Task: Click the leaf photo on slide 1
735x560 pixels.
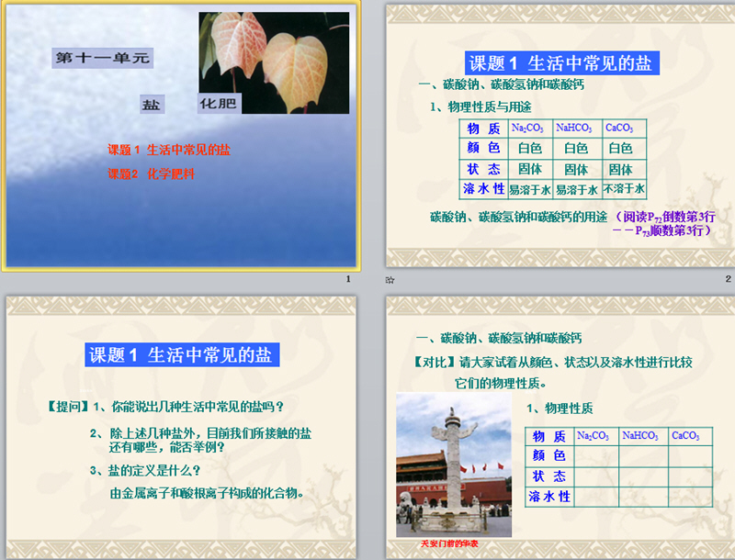Action: (274, 63)
